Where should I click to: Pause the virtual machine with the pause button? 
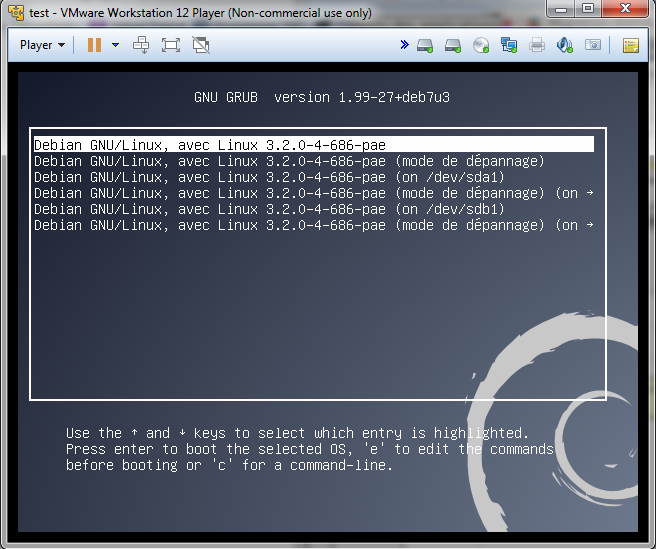(94, 45)
